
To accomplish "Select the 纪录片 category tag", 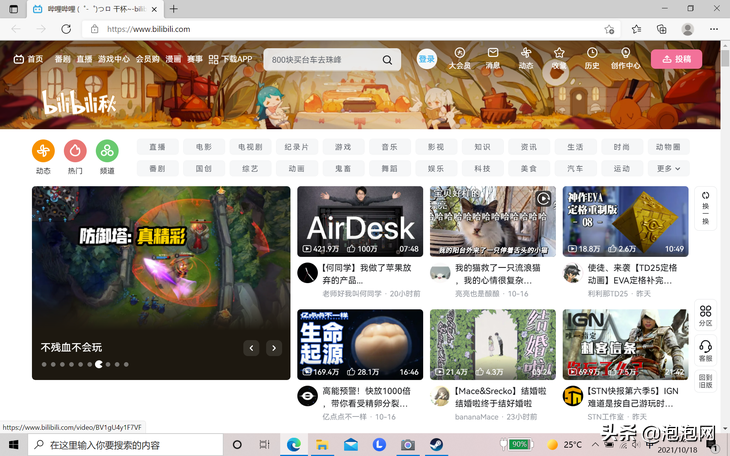I will pos(297,147).
